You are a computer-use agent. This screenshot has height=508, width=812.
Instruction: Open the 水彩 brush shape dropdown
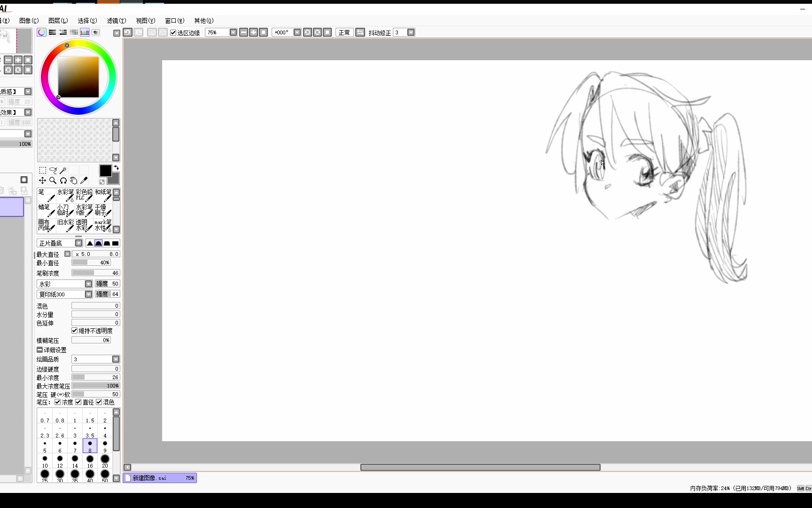tap(88, 284)
